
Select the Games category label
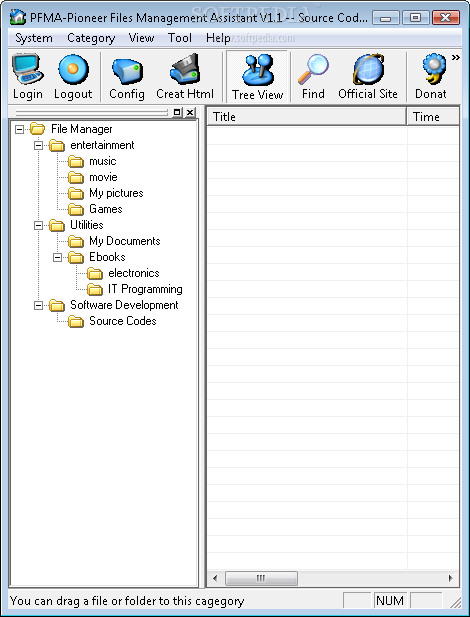point(105,209)
